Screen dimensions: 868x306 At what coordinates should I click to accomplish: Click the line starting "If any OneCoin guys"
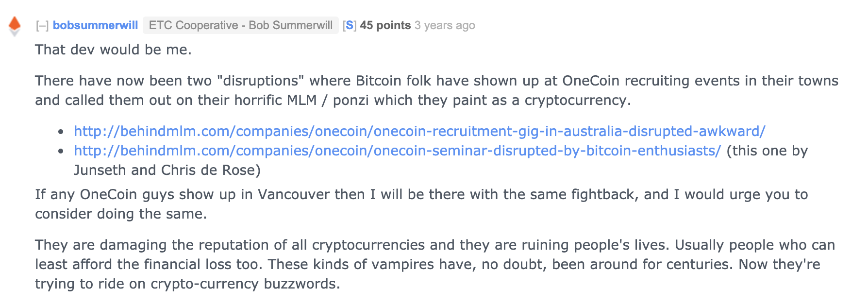point(421,194)
